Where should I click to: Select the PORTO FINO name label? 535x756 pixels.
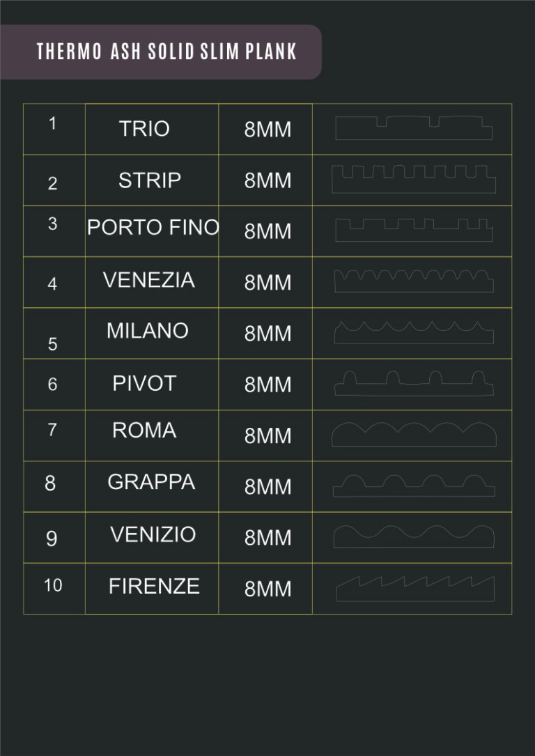[153, 227]
